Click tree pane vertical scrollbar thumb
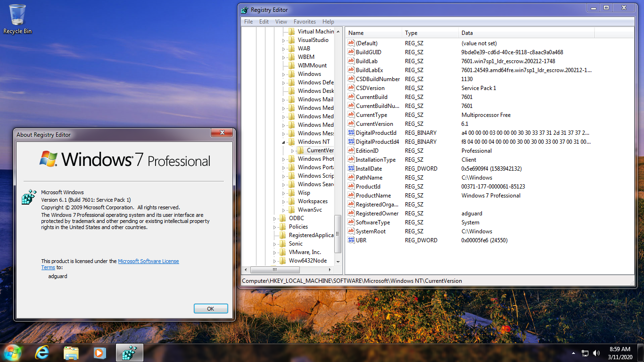Viewport: 644px width, 362px height. 338,234
